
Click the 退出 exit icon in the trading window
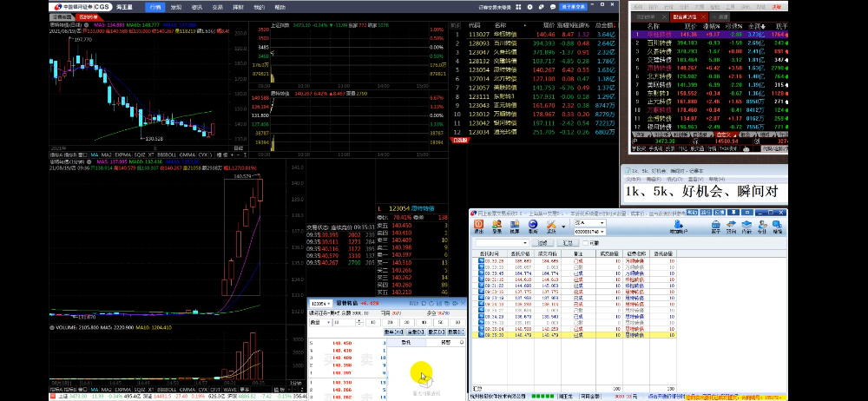click(x=479, y=227)
